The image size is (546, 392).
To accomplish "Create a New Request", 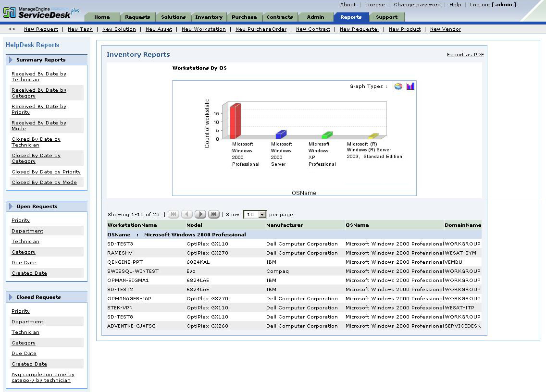I will [41, 29].
